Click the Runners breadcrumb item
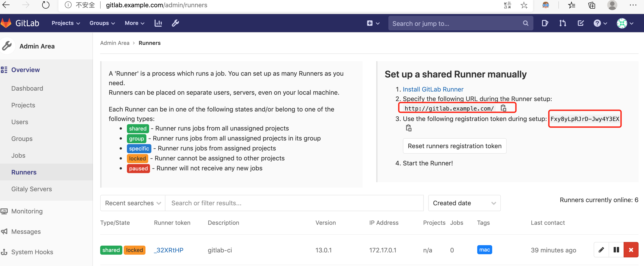Viewport: 644px width, 266px height. (150, 43)
